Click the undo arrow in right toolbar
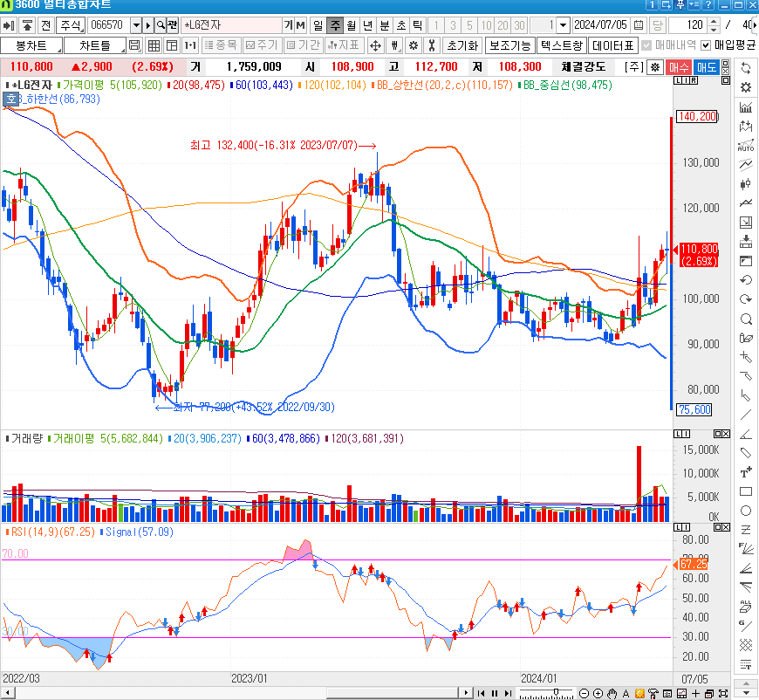This screenshot has width=759, height=700. click(x=746, y=280)
